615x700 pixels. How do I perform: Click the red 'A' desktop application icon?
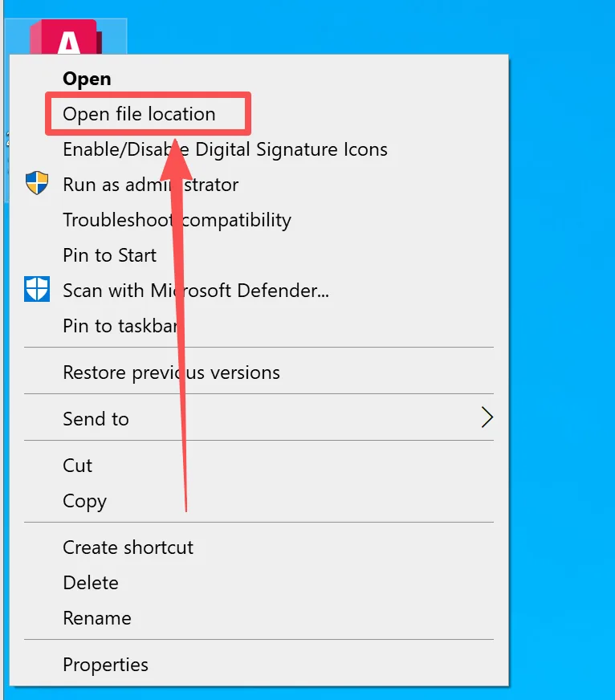pos(67,37)
